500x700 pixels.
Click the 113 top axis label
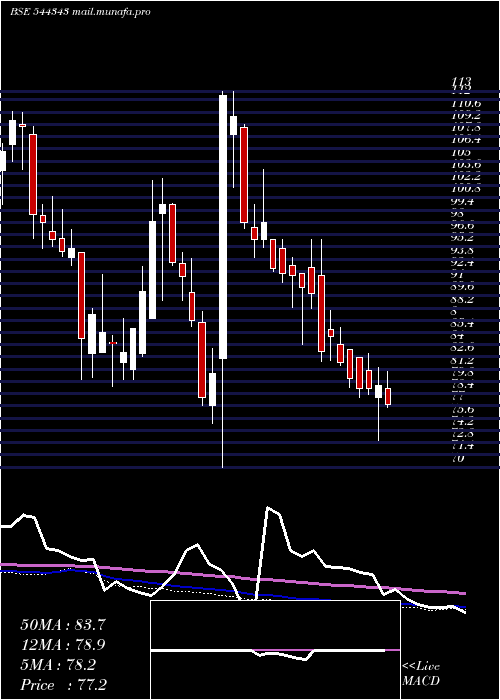click(461, 81)
